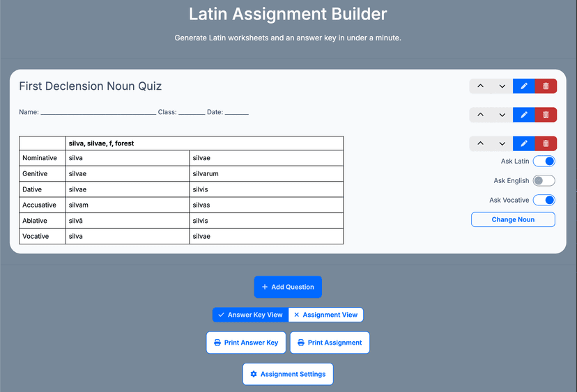Switch to Answer Key View
577x392 pixels.
251,315
